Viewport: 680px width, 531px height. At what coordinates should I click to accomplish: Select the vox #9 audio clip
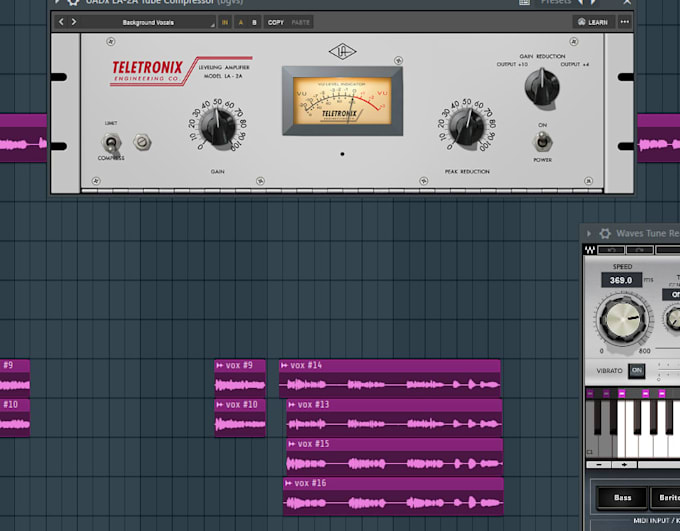[x=240, y=379]
